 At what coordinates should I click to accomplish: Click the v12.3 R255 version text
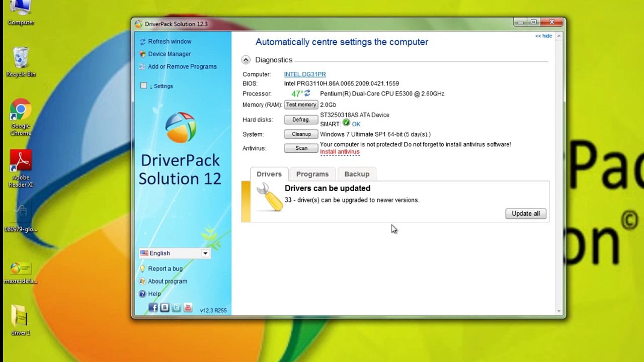click(x=213, y=311)
